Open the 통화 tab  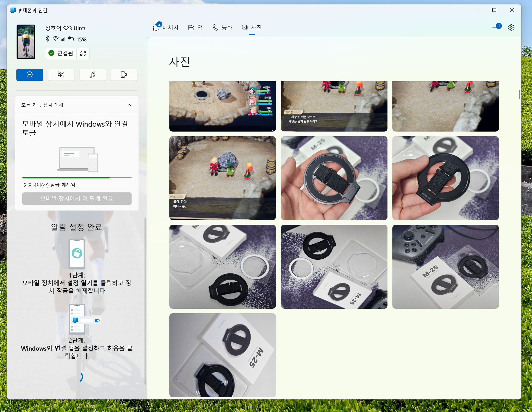(x=222, y=27)
